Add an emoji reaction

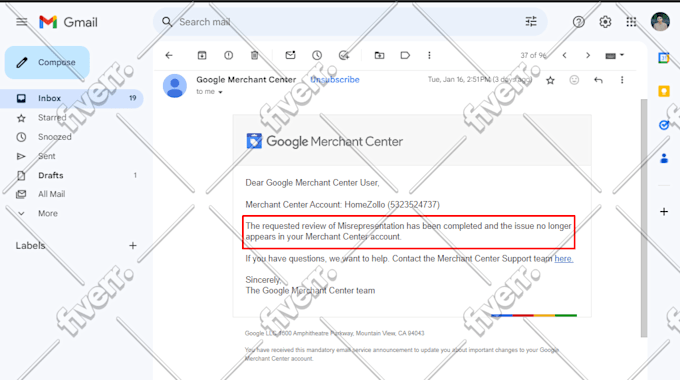pyautogui.click(x=574, y=80)
